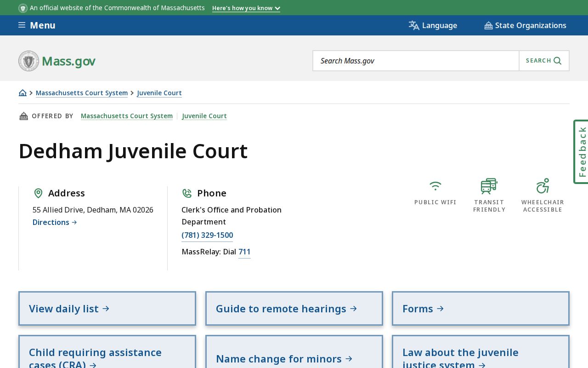Click Clerk's Office and Probation Department text
Screen dimensions: 588x368
point(232,216)
